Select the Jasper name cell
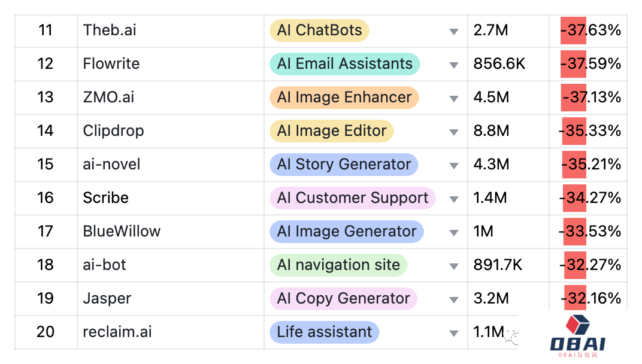The image size is (642, 364). [171, 299]
